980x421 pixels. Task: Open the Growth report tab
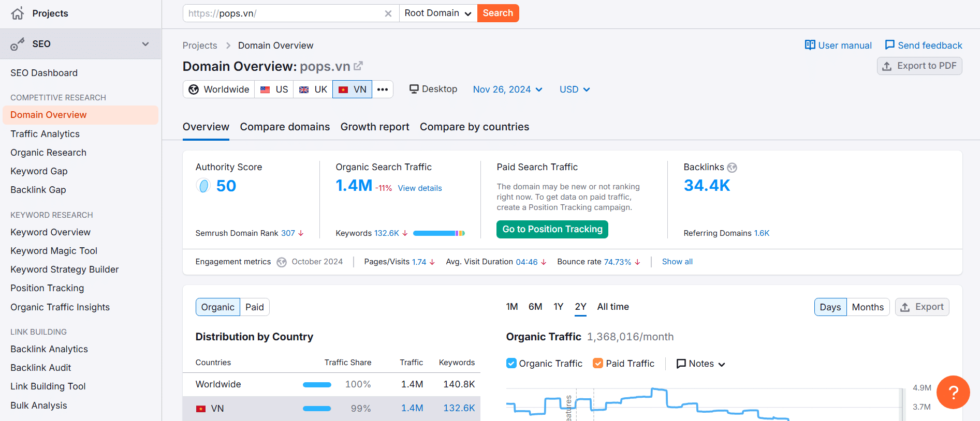tap(375, 127)
